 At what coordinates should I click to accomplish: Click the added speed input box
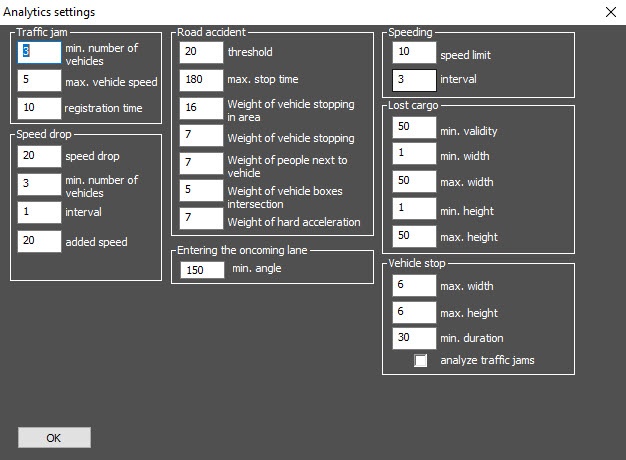(39, 242)
